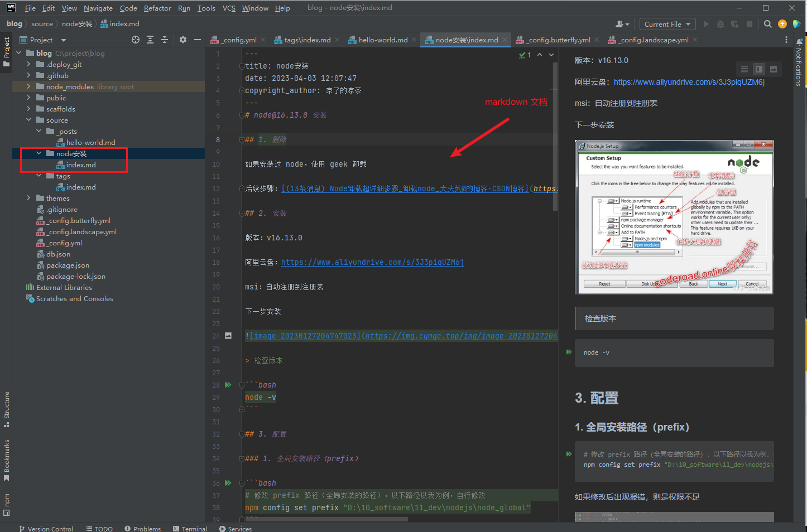Open the File menu

coord(30,8)
